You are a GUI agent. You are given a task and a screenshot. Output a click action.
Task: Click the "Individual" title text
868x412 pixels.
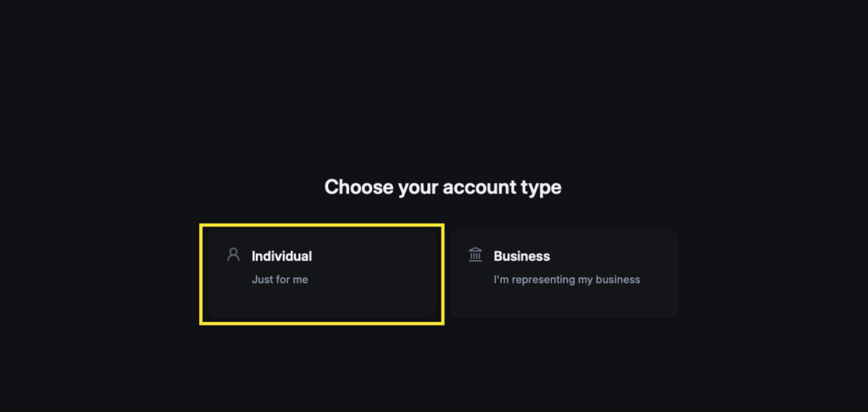click(x=281, y=256)
